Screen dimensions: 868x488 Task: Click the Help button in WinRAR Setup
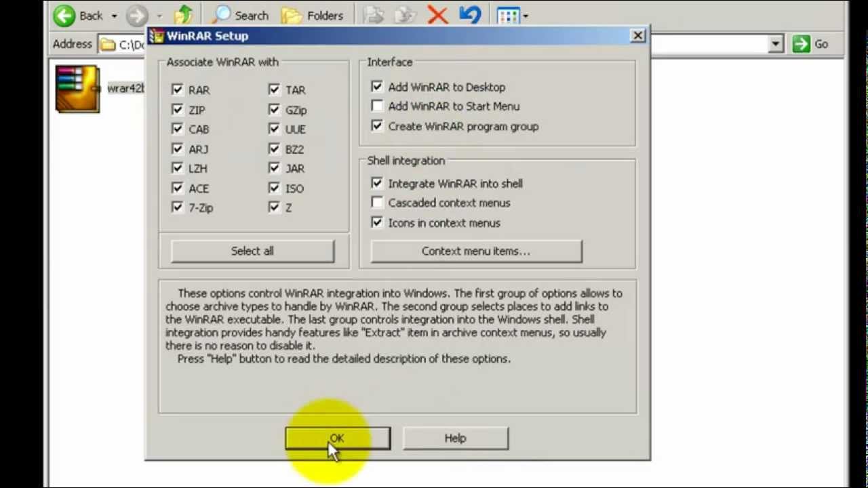tap(455, 438)
